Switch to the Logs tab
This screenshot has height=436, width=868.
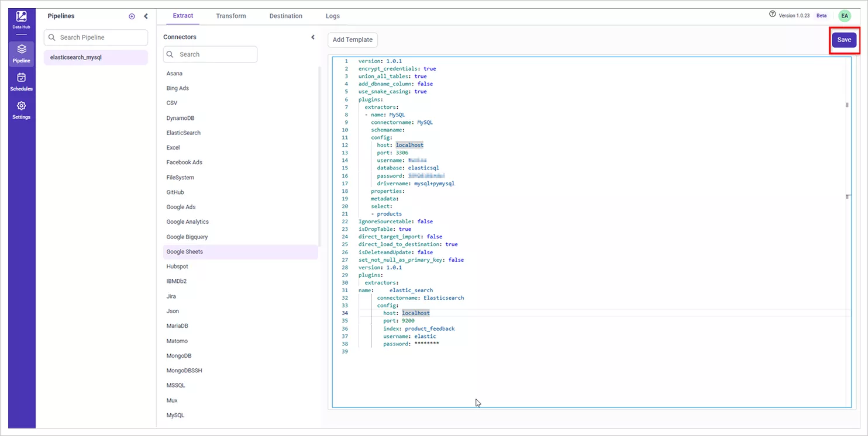click(x=333, y=16)
